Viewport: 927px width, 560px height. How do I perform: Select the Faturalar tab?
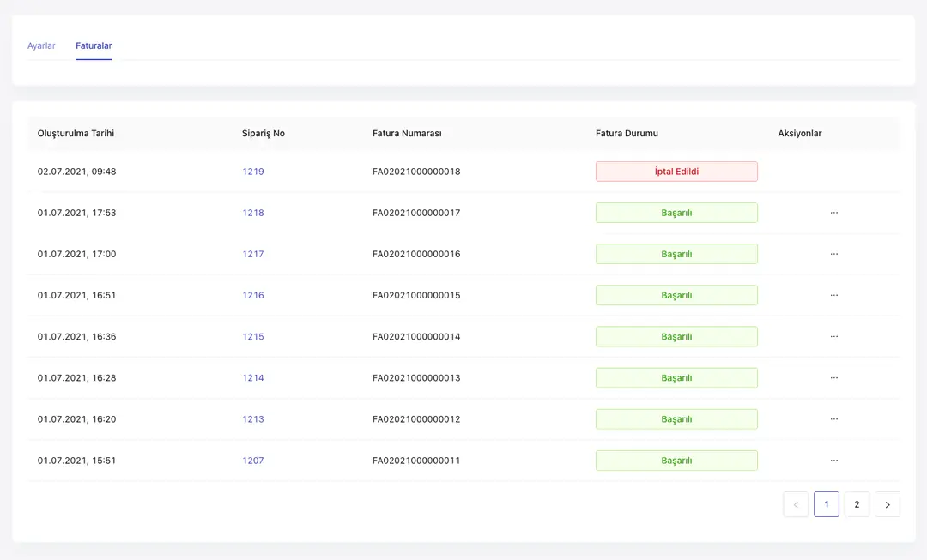coord(94,45)
